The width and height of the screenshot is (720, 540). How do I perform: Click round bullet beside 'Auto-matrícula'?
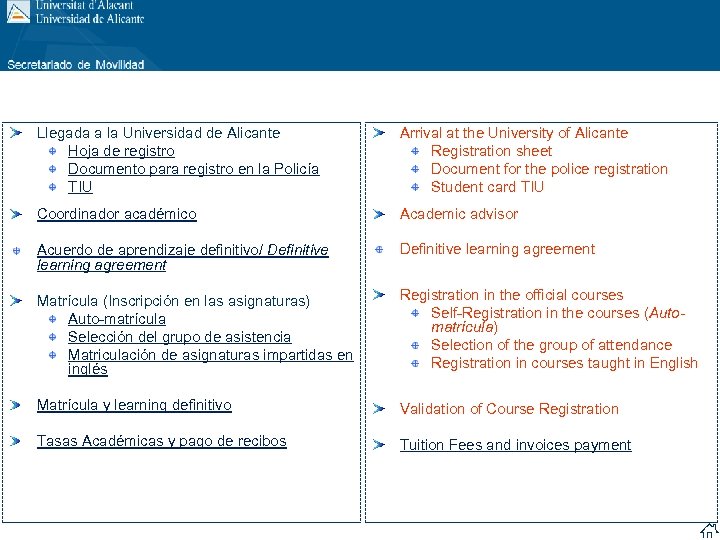[x=52, y=319]
